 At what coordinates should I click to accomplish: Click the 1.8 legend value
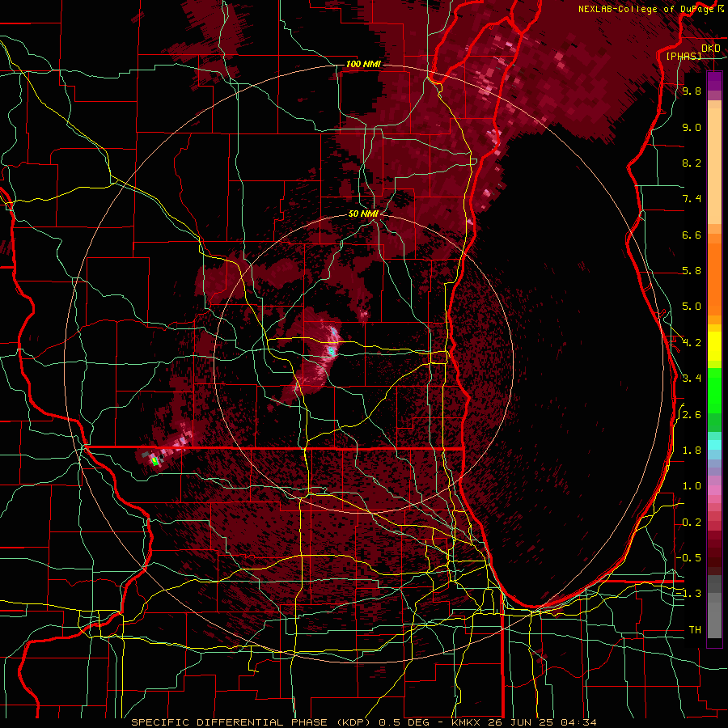(692, 451)
